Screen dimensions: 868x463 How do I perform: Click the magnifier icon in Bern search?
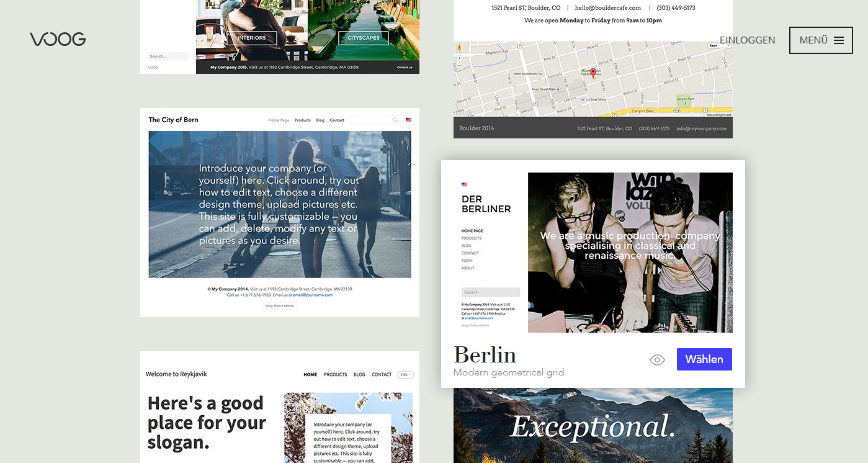(x=395, y=120)
